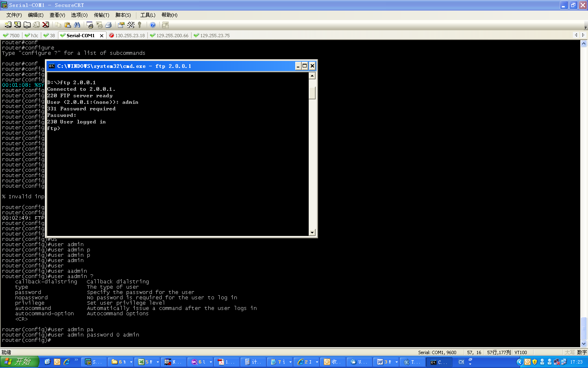588x368 pixels.
Task: Open the 工具(L) menu
Action: (147, 15)
